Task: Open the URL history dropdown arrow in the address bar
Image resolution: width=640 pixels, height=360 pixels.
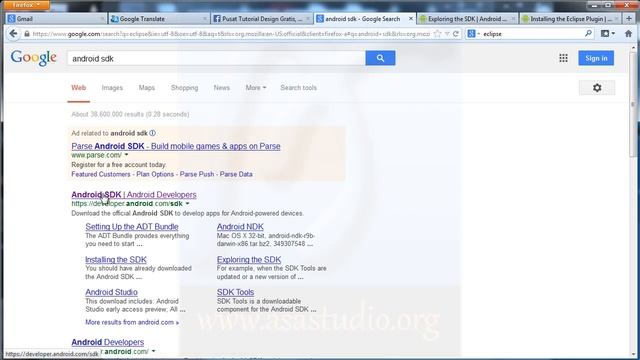Action: point(447,34)
